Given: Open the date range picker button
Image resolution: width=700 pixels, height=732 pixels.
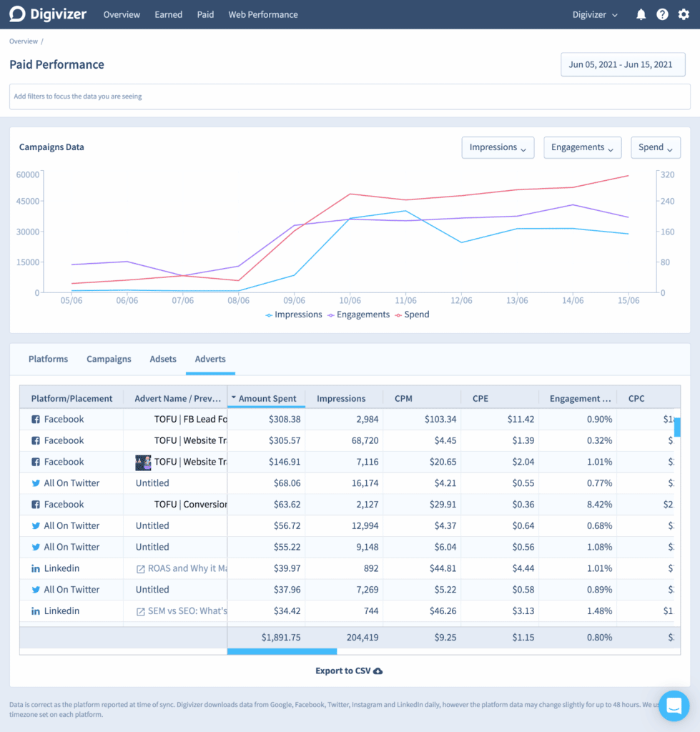Looking at the screenshot, I should tap(622, 64).
